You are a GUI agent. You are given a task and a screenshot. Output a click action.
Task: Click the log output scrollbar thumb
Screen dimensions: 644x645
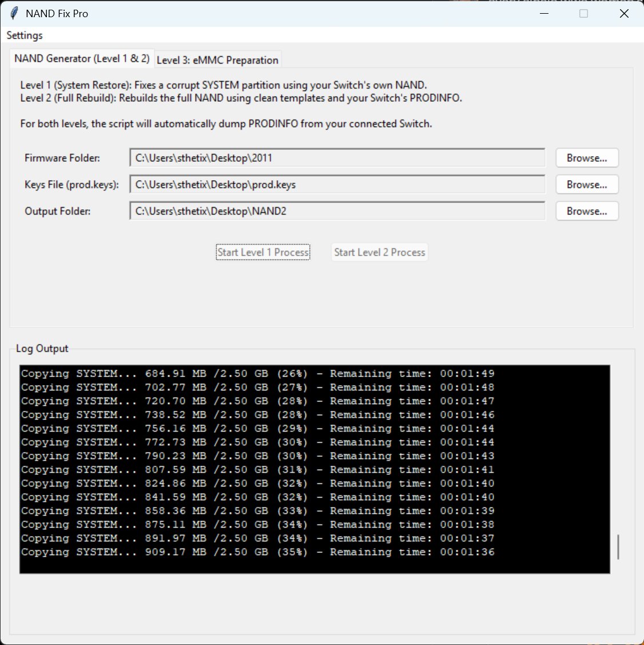(x=618, y=547)
